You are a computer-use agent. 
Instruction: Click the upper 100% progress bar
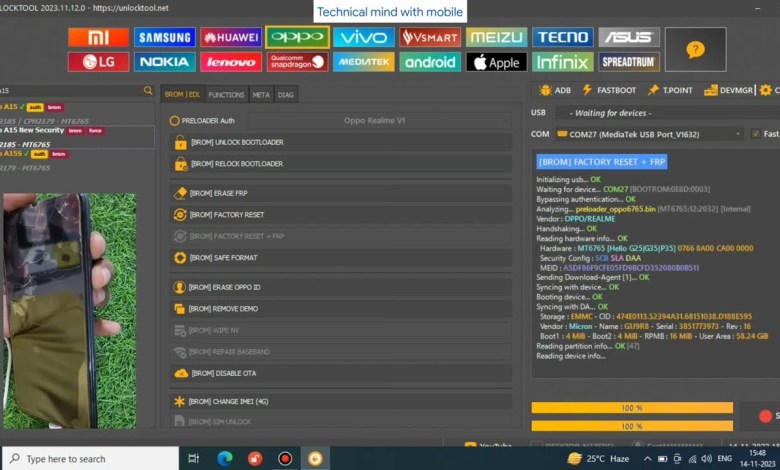tap(632, 408)
